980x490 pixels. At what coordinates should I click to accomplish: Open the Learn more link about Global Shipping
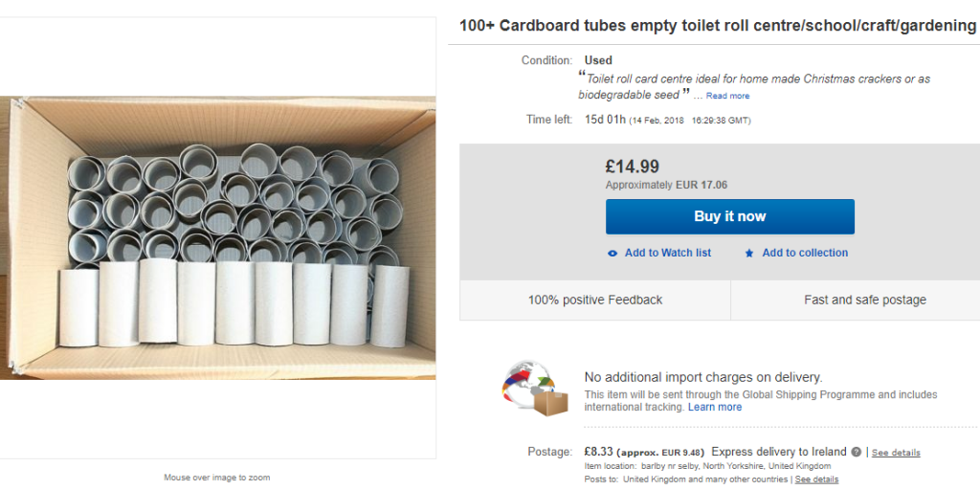[715, 407]
